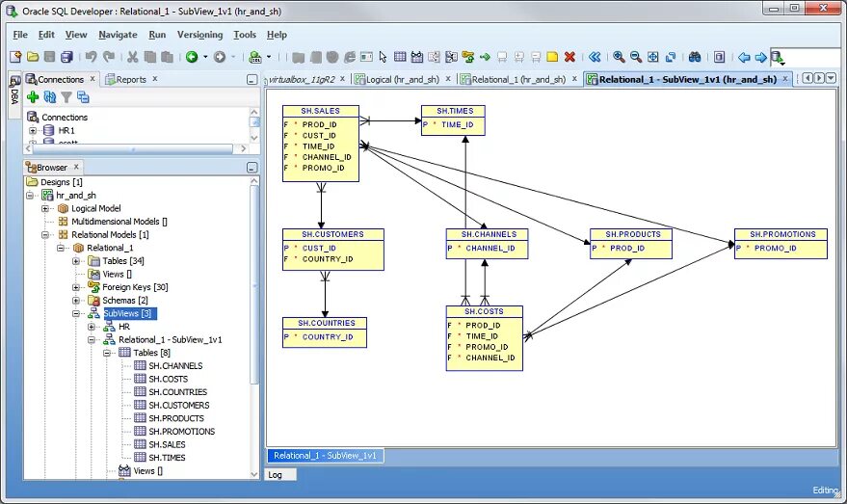Open the Versioning menu
Image resolution: width=847 pixels, height=504 pixels.
click(199, 35)
